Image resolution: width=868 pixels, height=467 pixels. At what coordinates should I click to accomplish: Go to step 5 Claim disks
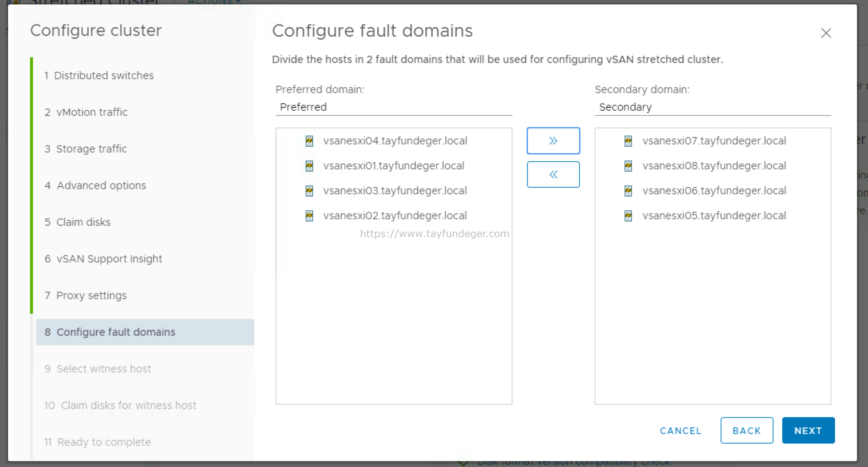click(77, 222)
